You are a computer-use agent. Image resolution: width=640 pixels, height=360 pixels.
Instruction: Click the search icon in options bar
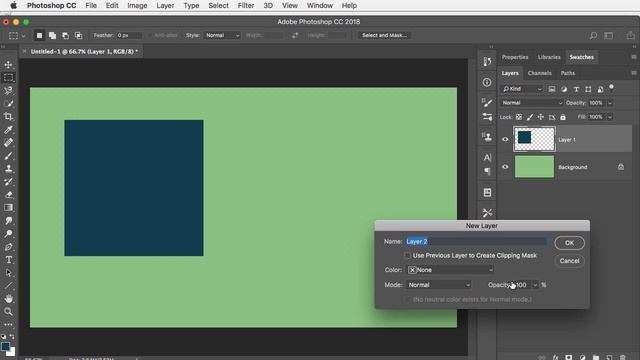pos(593,36)
